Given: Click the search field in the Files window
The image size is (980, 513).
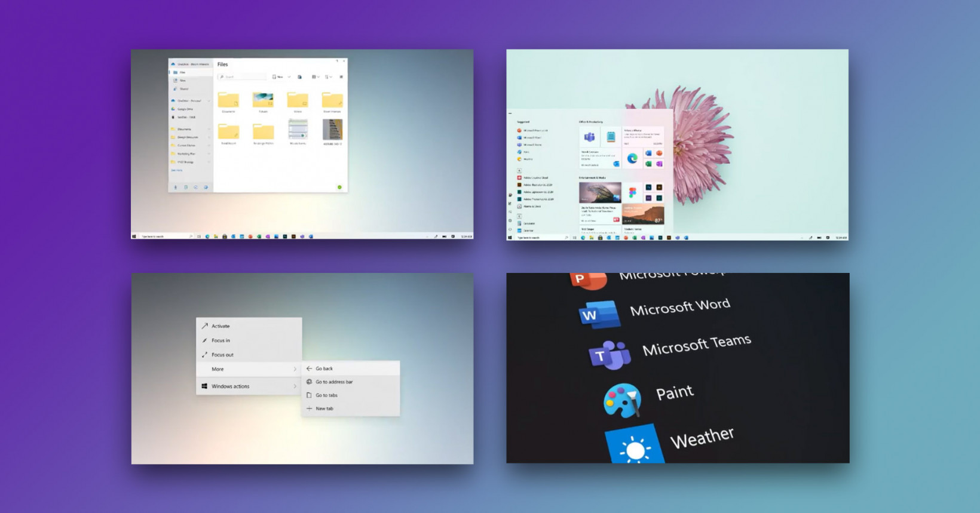Looking at the screenshot, I should (x=242, y=77).
